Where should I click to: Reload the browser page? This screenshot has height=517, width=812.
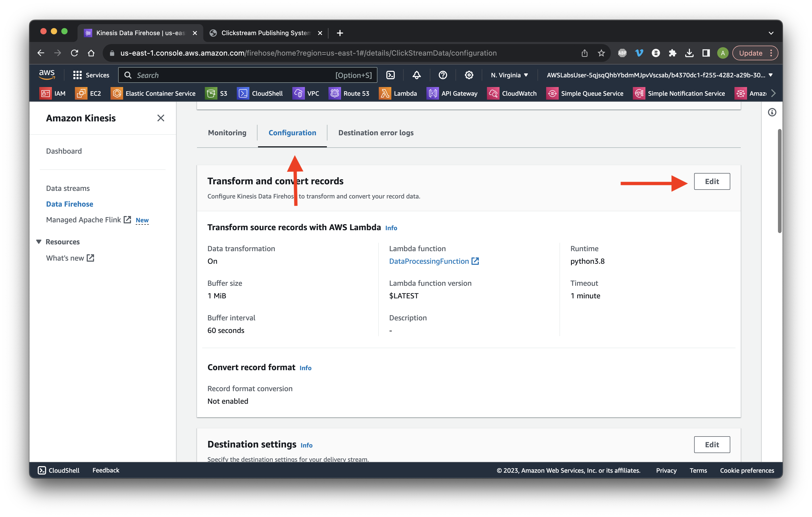(x=75, y=53)
